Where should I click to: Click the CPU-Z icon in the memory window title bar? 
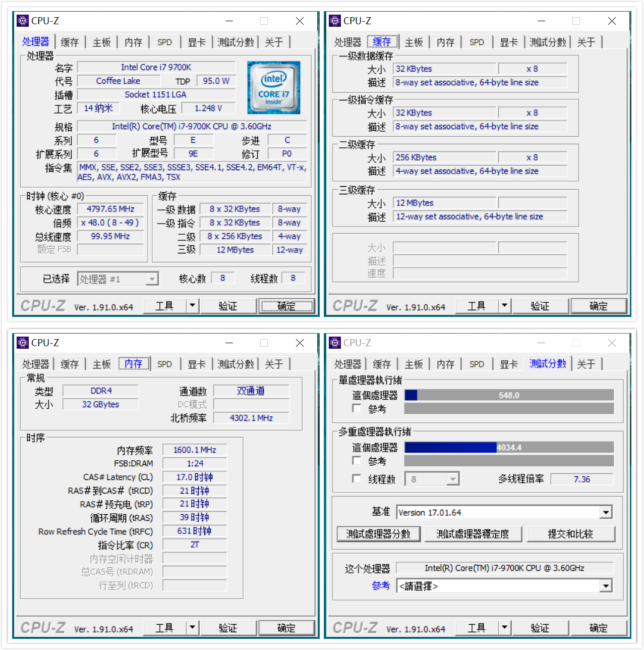(x=22, y=343)
